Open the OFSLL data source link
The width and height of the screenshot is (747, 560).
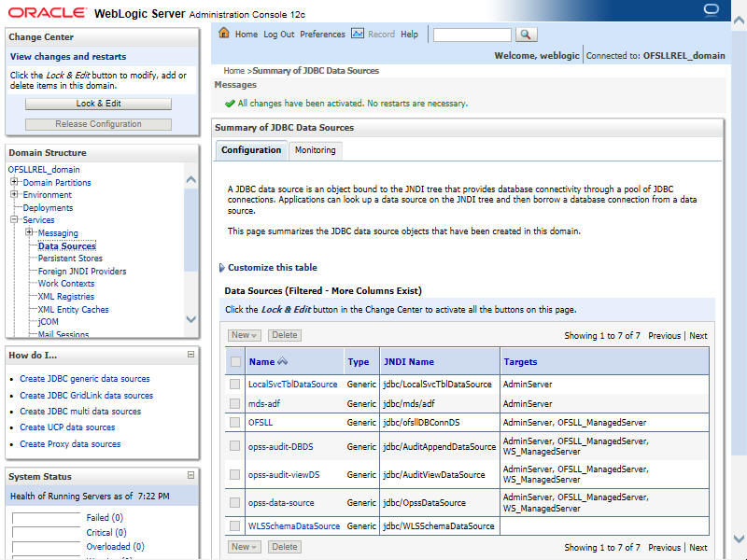[x=261, y=423]
